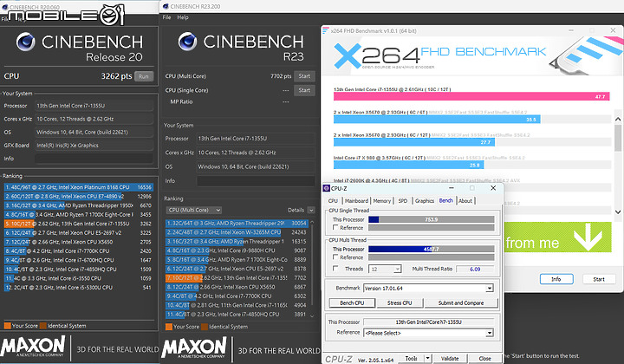
Task: Click the Xeon X5670 35.5 result bar
Action: pyautogui.click(x=437, y=120)
